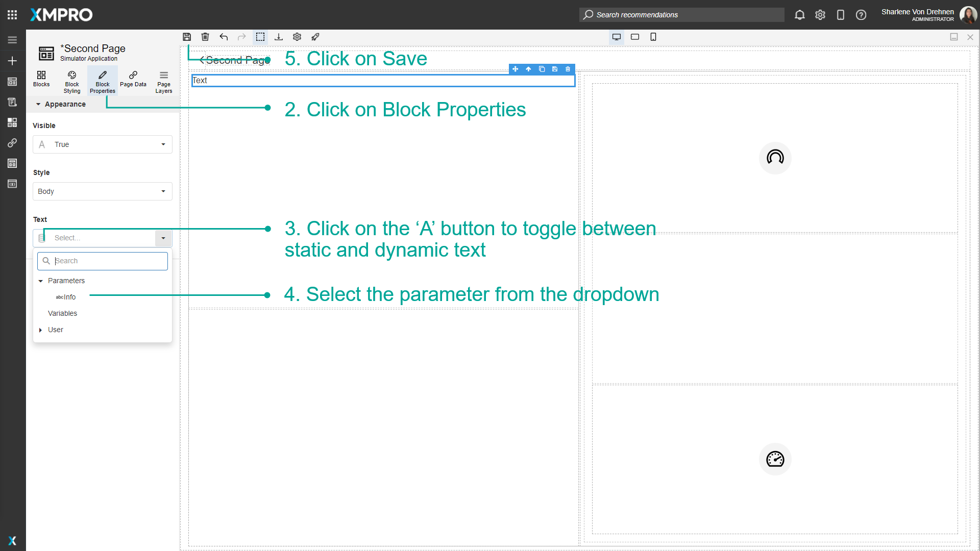Image resolution: width=980 pixels, height=551 pixels.
Task: Switch preview to mobile view
Action: pyautogui.click(x=653, y=37)
